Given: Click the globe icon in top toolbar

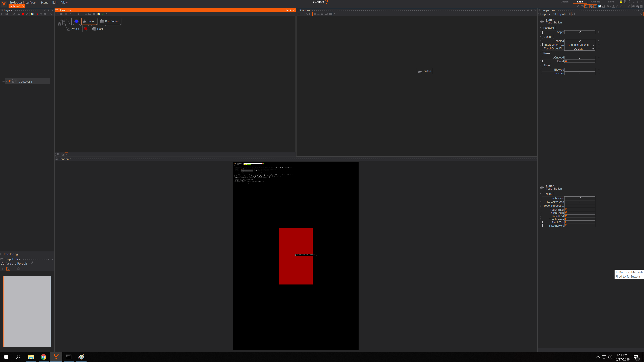Looking at the screenshot, I should coord(582,6).
